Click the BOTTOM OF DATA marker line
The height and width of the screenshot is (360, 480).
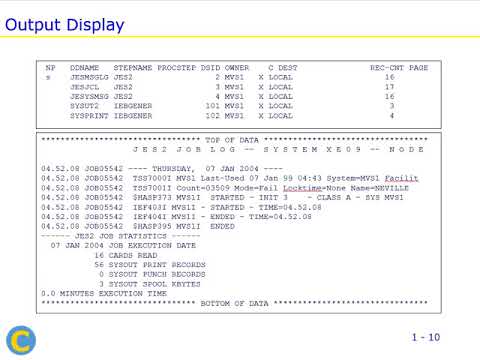point(234,303)
